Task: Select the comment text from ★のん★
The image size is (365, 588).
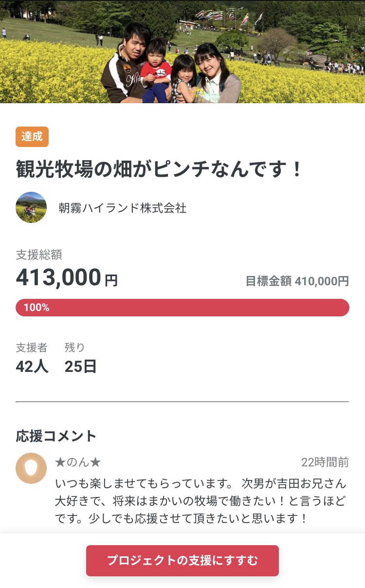Action: tap(201, 501)
